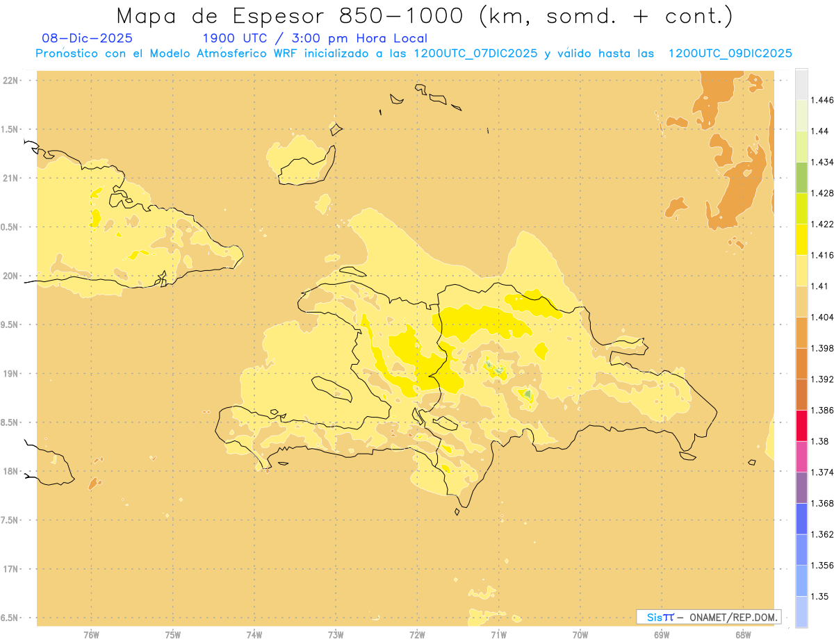The height and width of the screenshot is (644, 834).
Task: Select the 1.416 legend value
Action: pyautogui.click(x=822, y=255)
